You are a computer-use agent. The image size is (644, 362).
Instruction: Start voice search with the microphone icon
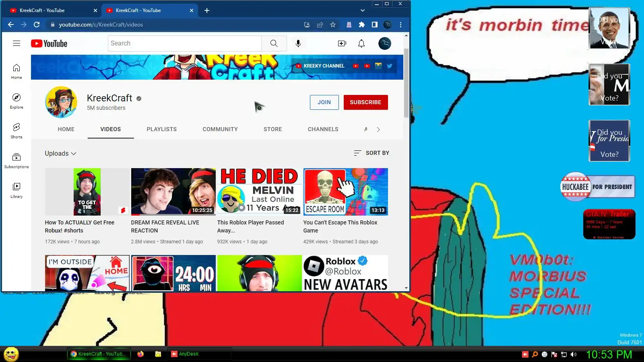pos(298,43)
